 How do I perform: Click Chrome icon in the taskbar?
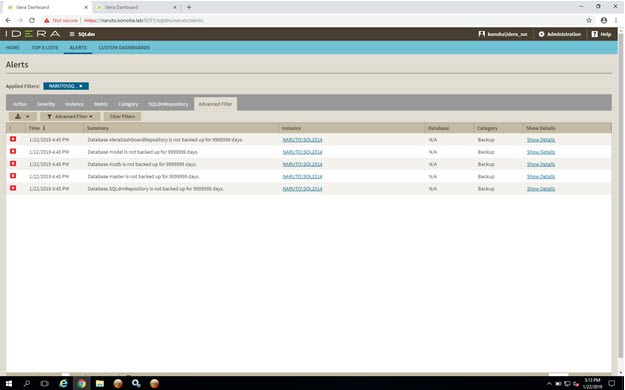coord(82,384)
